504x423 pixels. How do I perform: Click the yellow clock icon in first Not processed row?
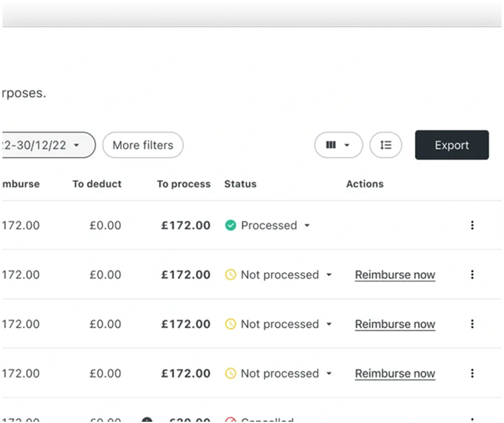(230, 275)
